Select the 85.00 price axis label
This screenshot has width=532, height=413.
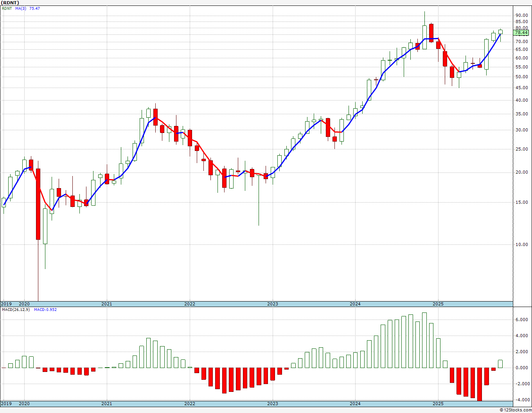click(522, 22)
